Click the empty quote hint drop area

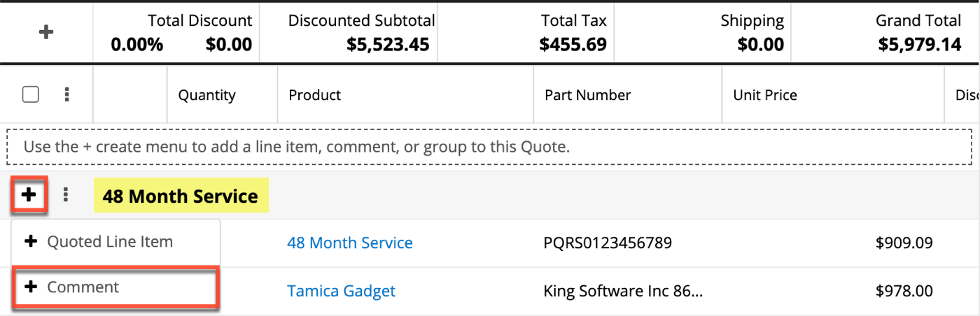[x=490, y=147]
